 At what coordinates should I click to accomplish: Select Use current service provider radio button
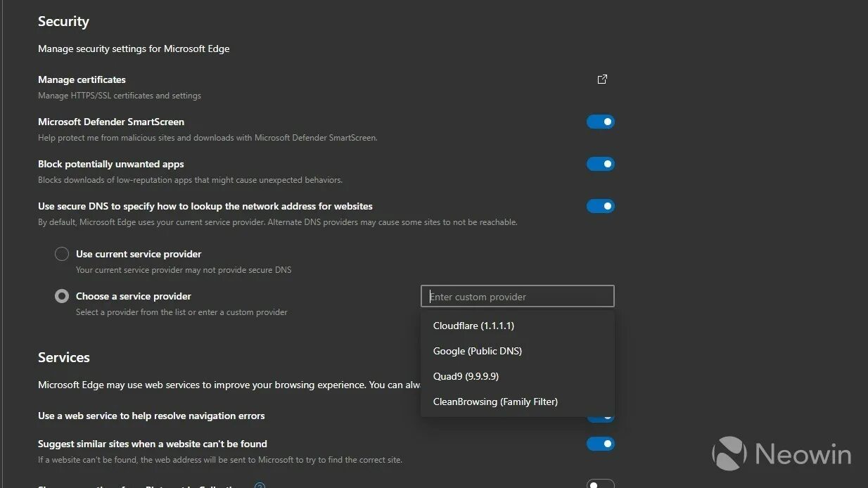coord(62,254)
